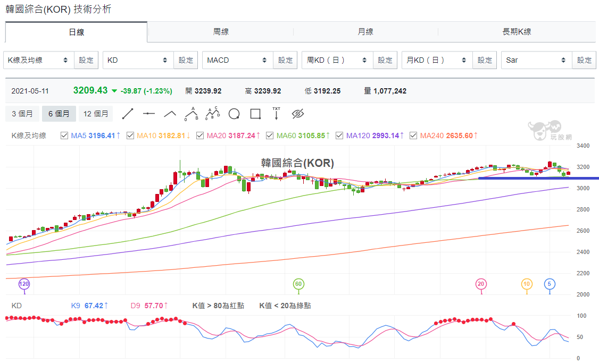Click the D9 57.70 value label
Screen dimensions: 599x364
(149, 306)
